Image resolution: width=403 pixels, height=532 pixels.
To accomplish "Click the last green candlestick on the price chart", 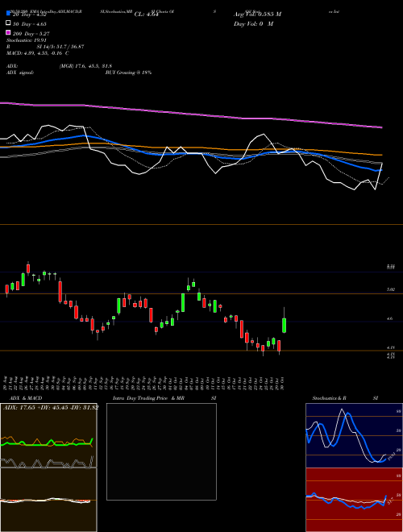I will pyautogui.click(x=284, y=325).
